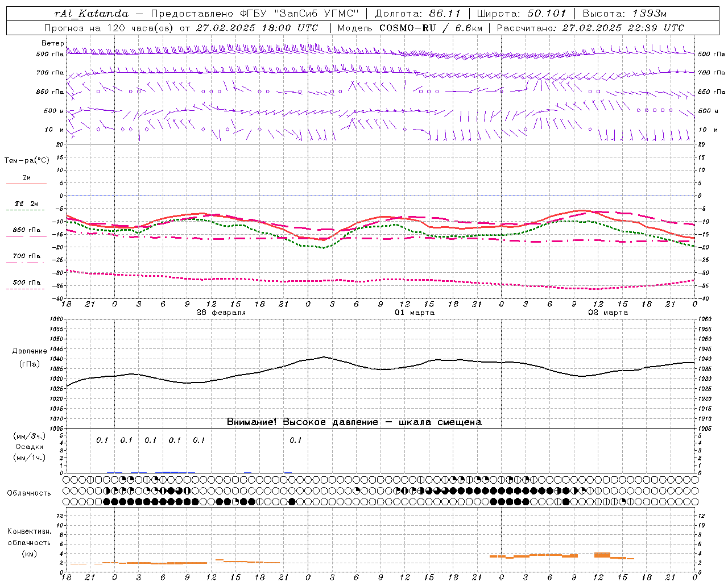Click the 10 м wind level label on left
Image resolution: width=728 pixels, height=582 pixels.
tap(55, 130)
